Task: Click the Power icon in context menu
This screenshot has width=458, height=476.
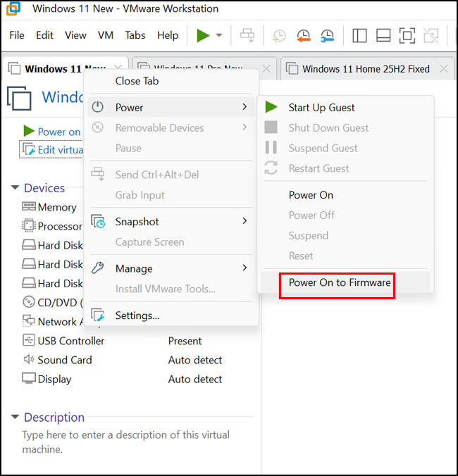Action: point(97,107)
